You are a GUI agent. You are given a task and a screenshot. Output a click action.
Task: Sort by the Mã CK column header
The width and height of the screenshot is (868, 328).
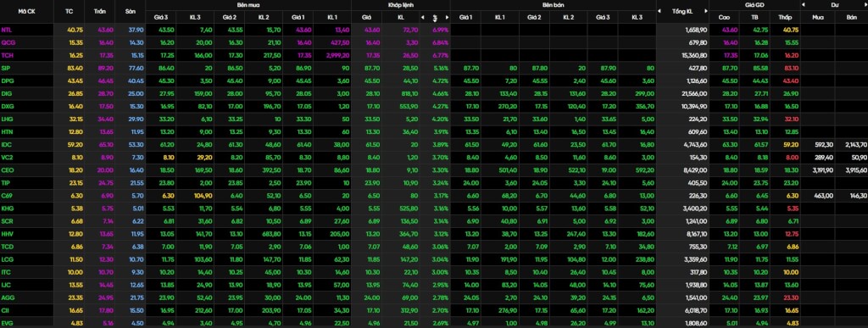point(26,11)
